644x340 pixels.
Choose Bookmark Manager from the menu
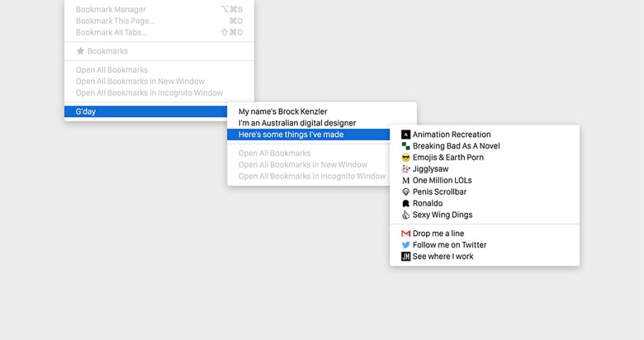pyautogui.click(x=109, y=9)
